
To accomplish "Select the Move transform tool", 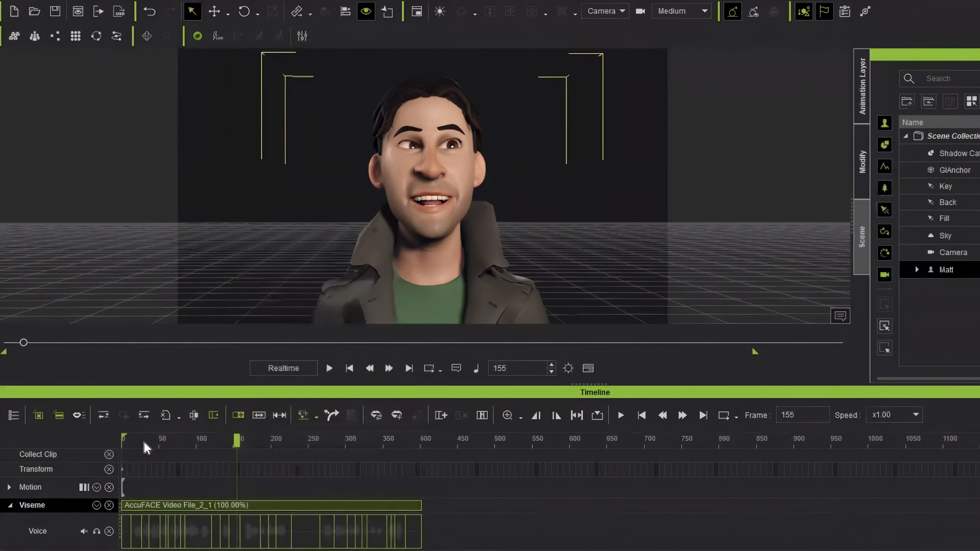I will point(214,11).
